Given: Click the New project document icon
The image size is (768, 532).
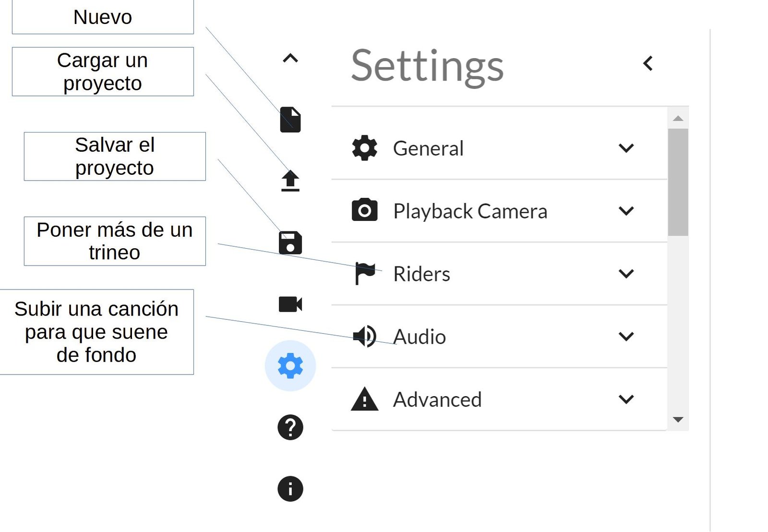Looking at the screenshot, I should [x=290, y=121].
